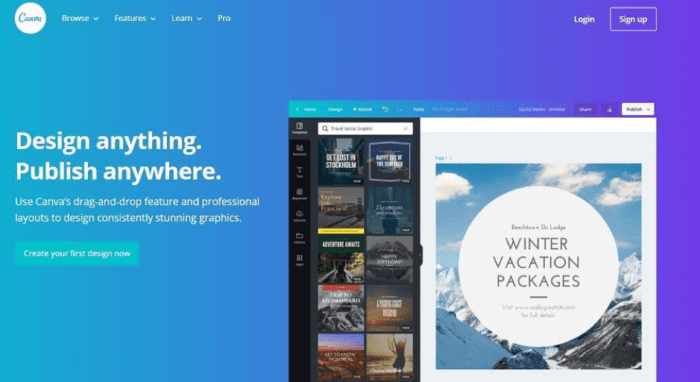Open the Templates panel in the sidebar
700x382 pixels.
click(x=300, y=128)
